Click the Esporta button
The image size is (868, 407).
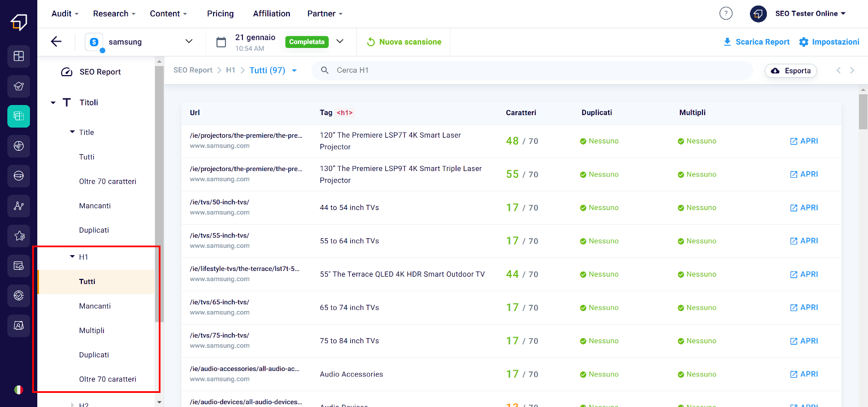point(791,71)
